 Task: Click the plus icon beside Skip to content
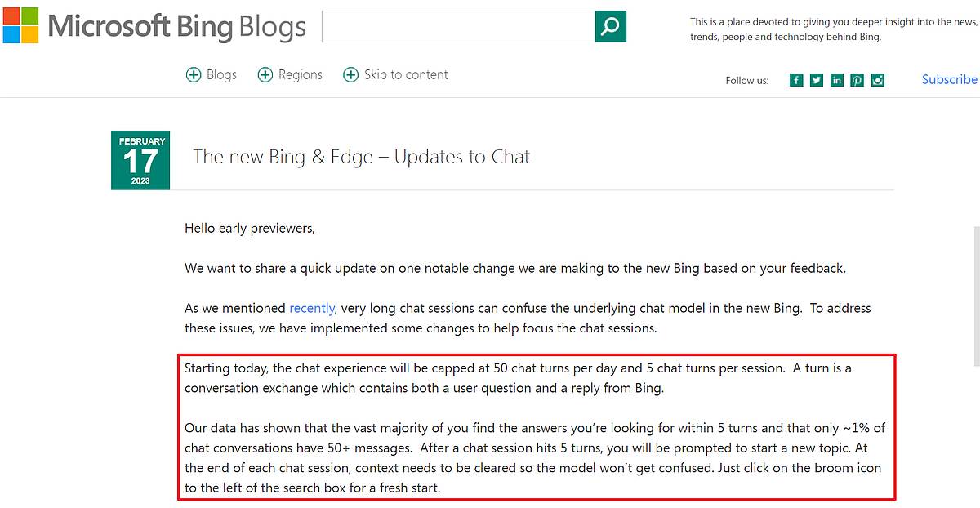pos(351,74)
